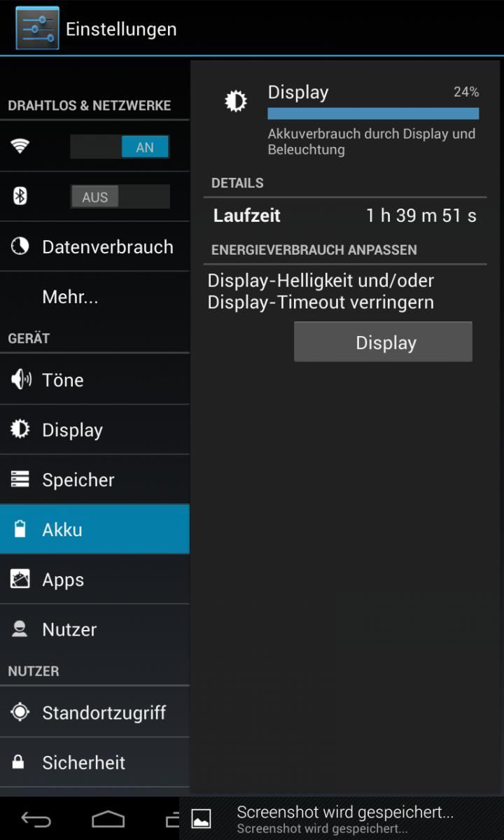Tap the Apps icon in sidebar

[x=20, y=579]
